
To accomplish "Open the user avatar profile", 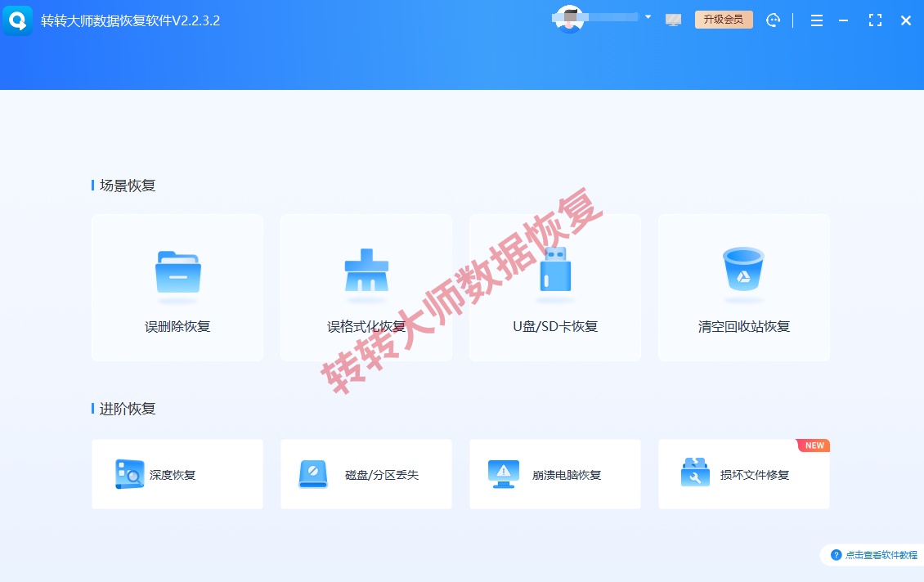I will pyautogui.click(x=569, y=19).
